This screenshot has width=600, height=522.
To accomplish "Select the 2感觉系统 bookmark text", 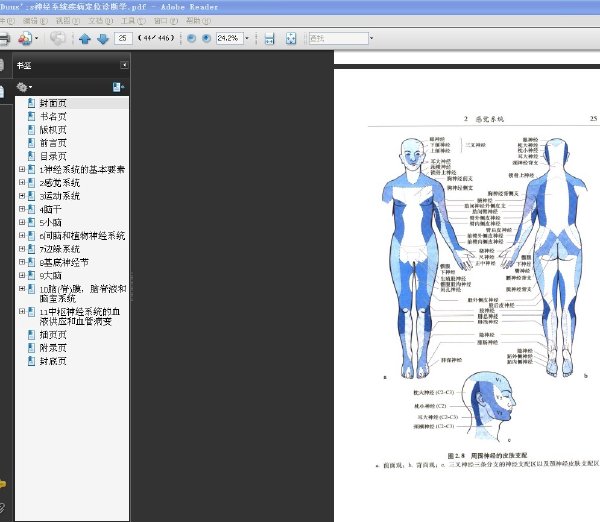I will (60, 183).
